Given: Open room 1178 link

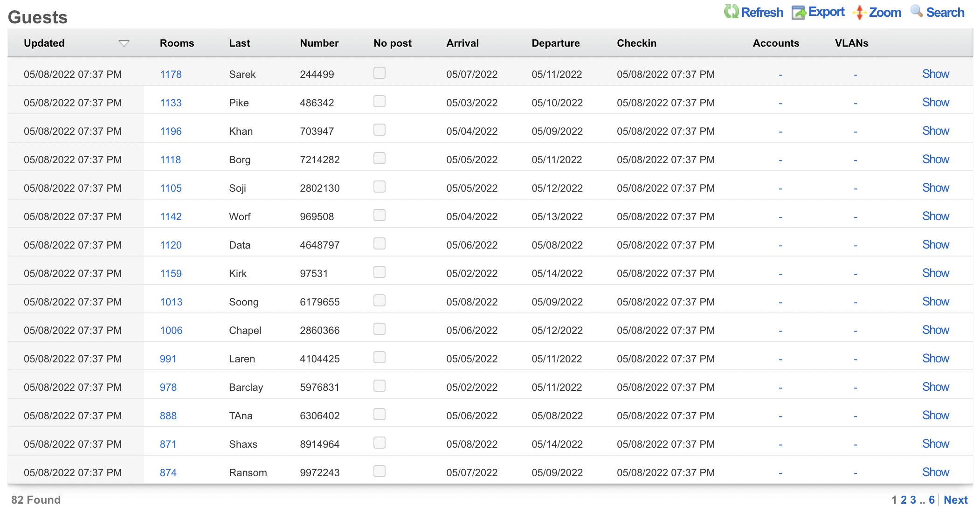Looking at the screenshot, I should (171, 75).
